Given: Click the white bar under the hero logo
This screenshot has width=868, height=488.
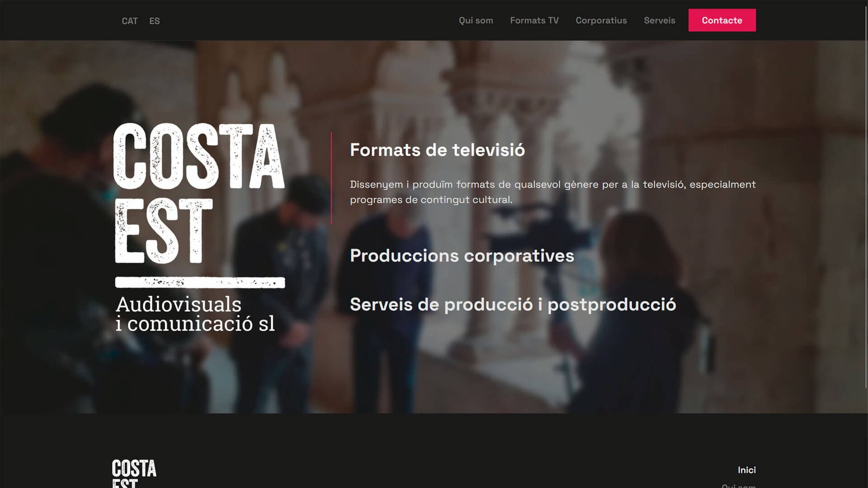Looking at the screenshot, I should click(200, 282).
